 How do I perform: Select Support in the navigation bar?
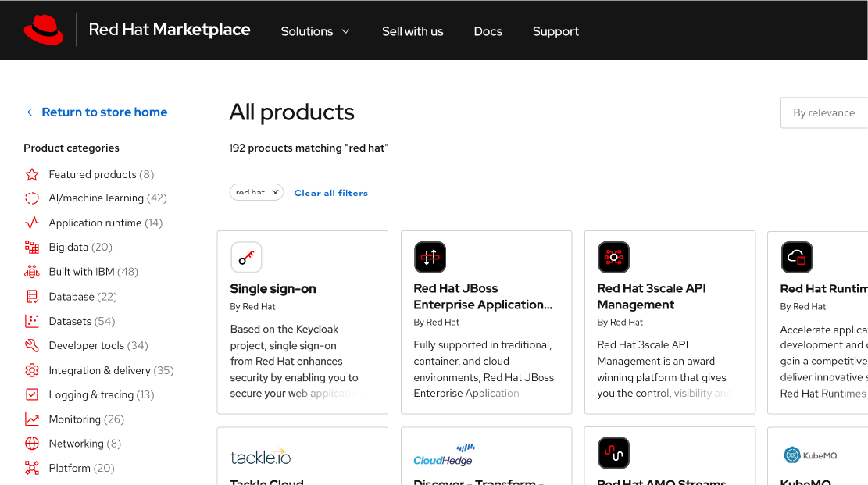point(555,31)
